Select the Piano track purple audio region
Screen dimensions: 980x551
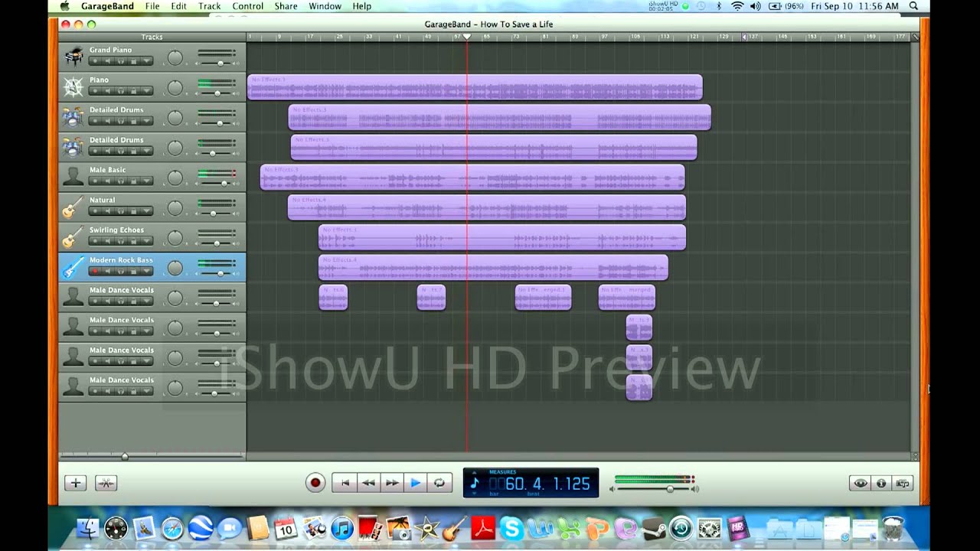click(x=475, y=87)
